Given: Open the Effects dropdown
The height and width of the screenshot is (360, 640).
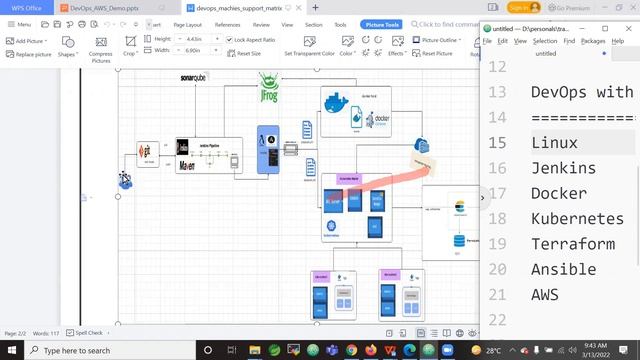Looking at the screenshot, I should coord(397,46).
